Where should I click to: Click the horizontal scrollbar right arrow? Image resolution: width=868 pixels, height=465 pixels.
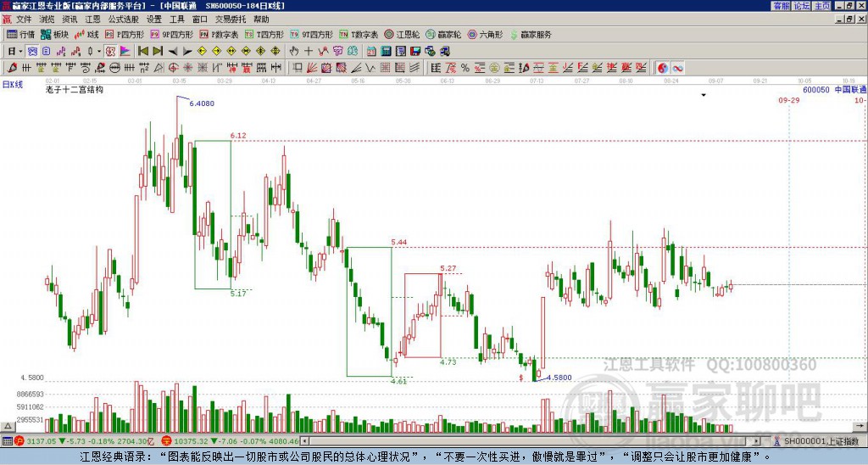[x=757, y=442]
